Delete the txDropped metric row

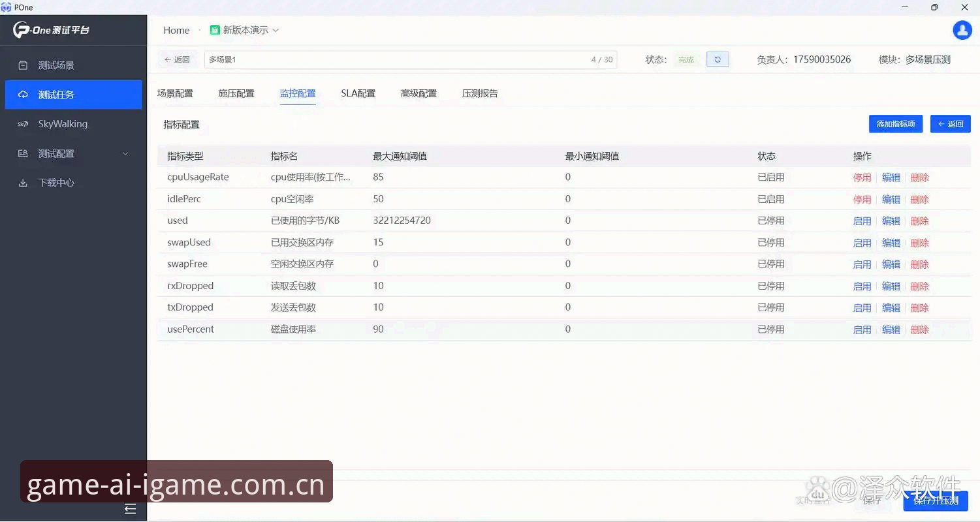pyautogui.click(x=919, y=308)
